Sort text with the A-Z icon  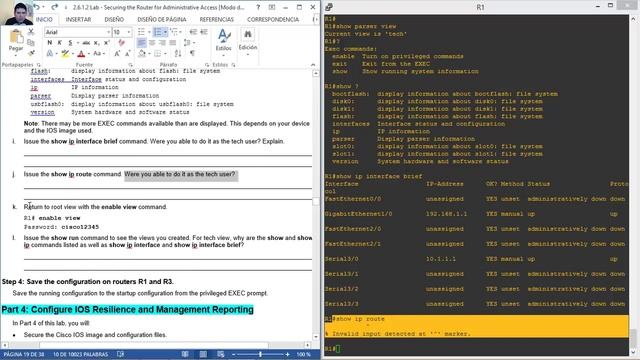pyautogui.click(x=178, y=53)
